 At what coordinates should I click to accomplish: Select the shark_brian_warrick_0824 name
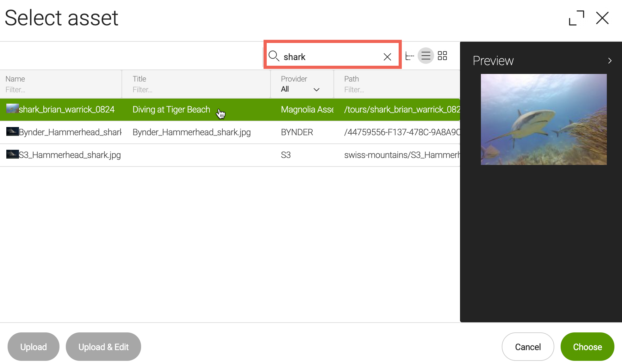(66, 109)
